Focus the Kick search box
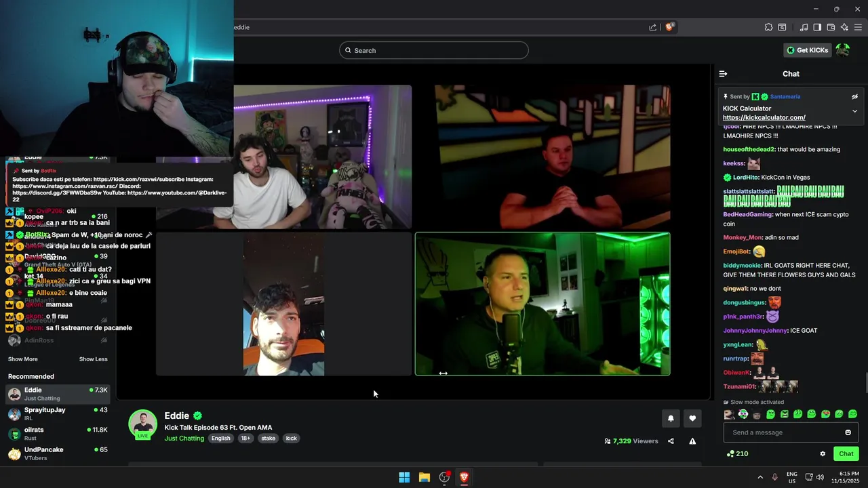Image resolution: width=868 pixels, height=488 pixels. tap(433, 50)
